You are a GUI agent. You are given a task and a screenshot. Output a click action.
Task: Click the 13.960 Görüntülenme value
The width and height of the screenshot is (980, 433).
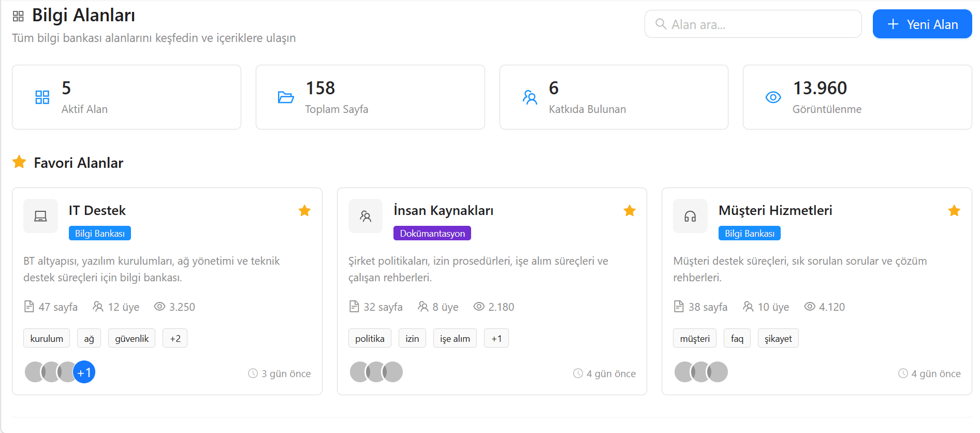click(820, 88)
